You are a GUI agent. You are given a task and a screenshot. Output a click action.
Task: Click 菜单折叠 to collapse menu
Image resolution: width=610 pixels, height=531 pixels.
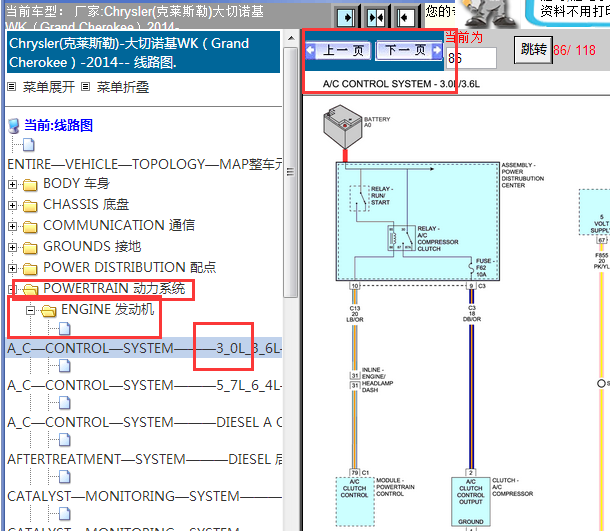point(123,87)
